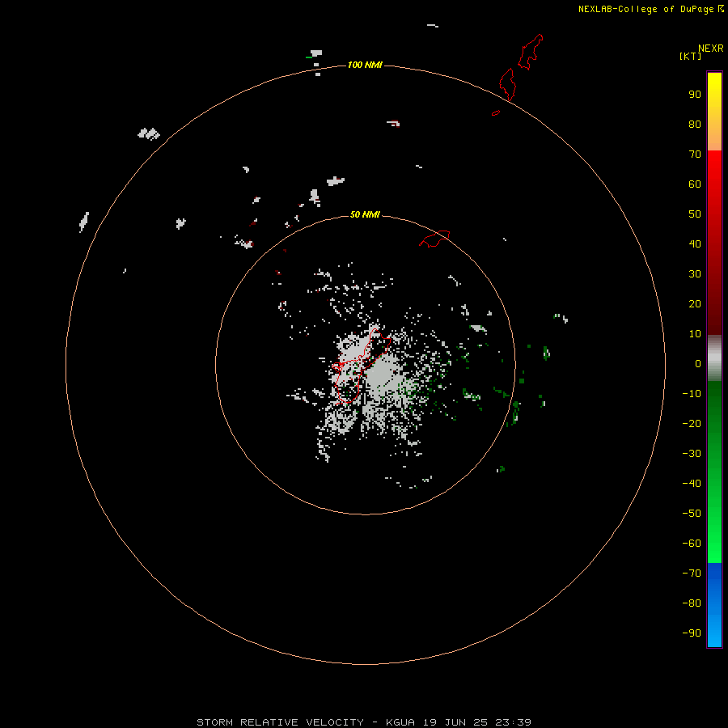
Task: Click the positive 20 knot scale value
Action: pos(695,304)
